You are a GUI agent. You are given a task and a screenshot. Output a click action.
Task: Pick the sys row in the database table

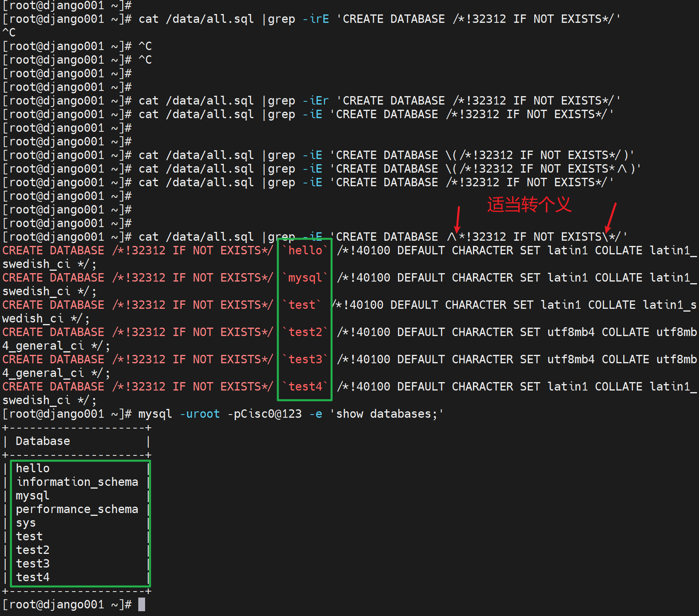point(26,523)
